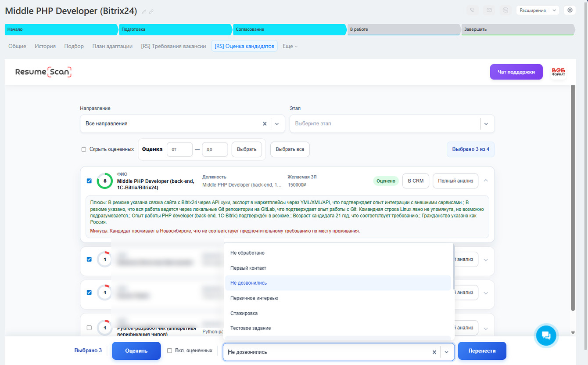Open the settings gear in the header
Screen dimensions: 588x365
(570, 10)
